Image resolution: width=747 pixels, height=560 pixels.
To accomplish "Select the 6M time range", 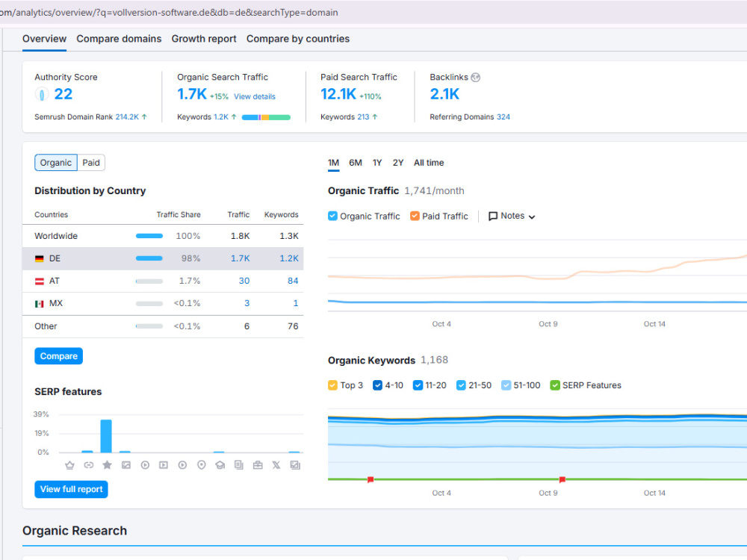I will click(356, 163).
